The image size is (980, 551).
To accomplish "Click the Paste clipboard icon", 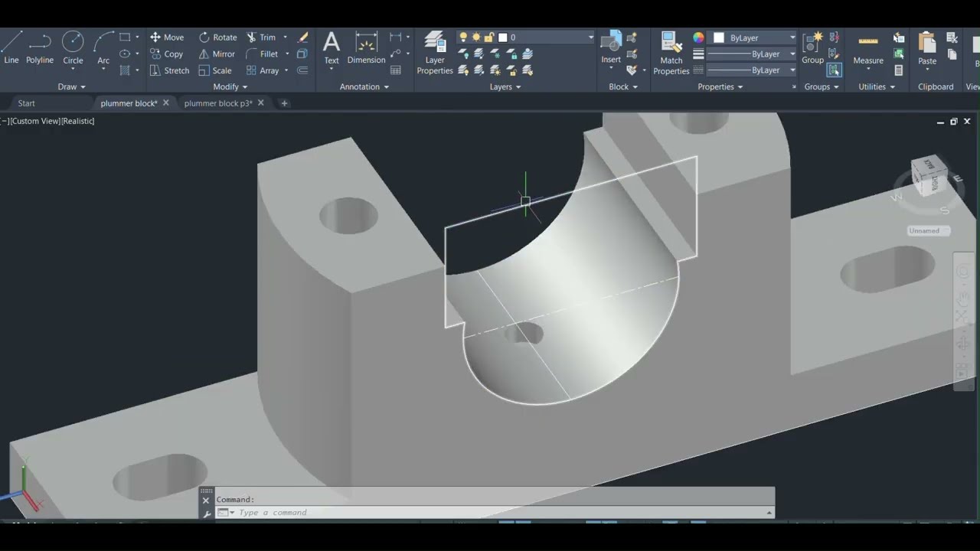I will tap(927, 47).
